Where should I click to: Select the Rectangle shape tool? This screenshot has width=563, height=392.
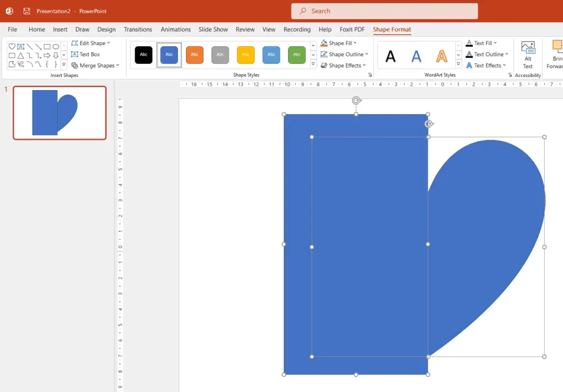pos(46,46)
